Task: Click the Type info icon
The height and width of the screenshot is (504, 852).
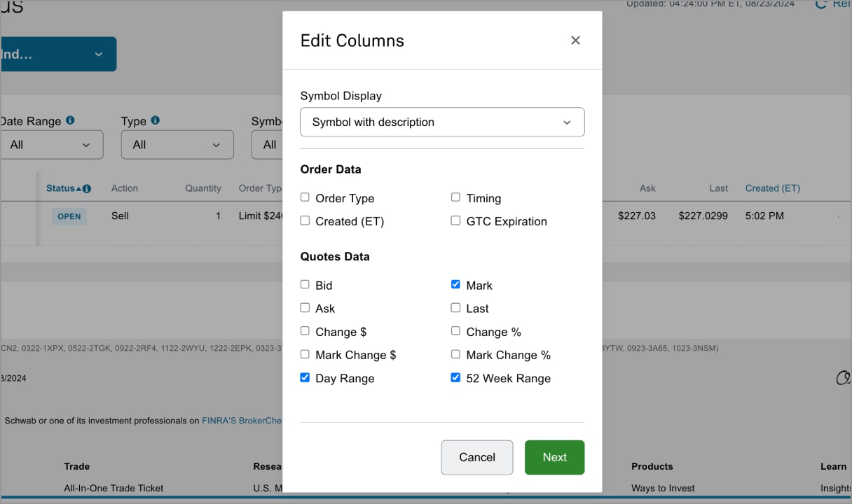Action: tap(155, 120)
